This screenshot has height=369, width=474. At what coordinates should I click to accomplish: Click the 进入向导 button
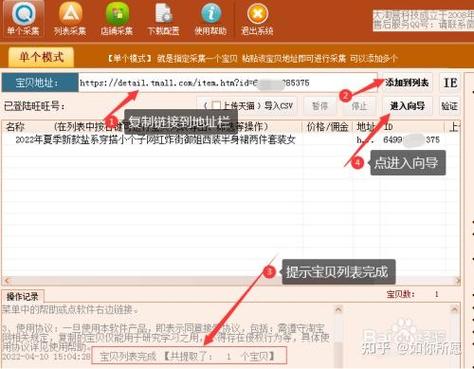tap(407, 106)
